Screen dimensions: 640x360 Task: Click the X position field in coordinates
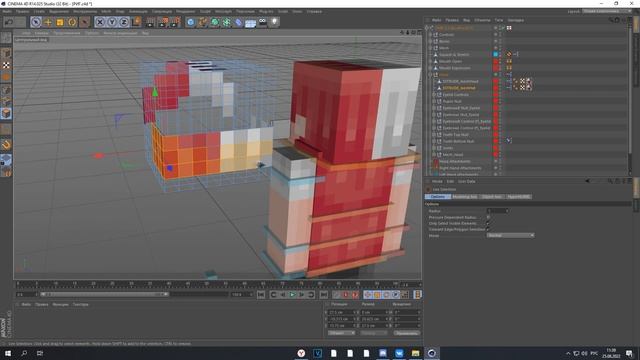tap(341, 313)
